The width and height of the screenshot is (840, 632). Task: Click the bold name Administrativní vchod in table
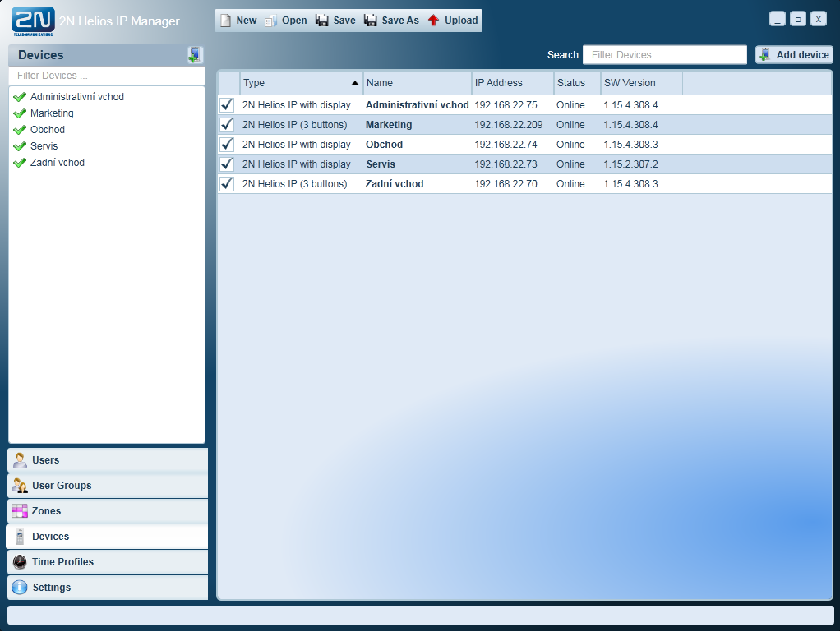point(418,105)
